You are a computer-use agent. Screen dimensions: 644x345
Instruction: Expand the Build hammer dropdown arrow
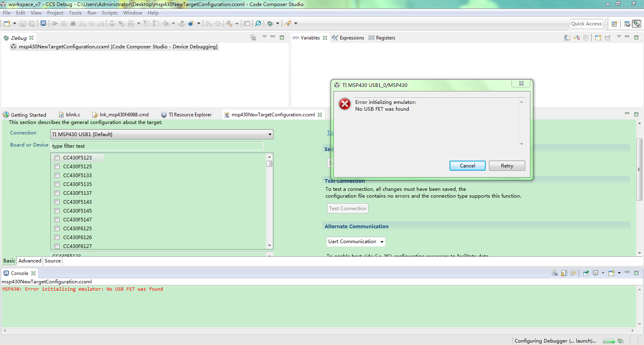[x=237, y=24]
